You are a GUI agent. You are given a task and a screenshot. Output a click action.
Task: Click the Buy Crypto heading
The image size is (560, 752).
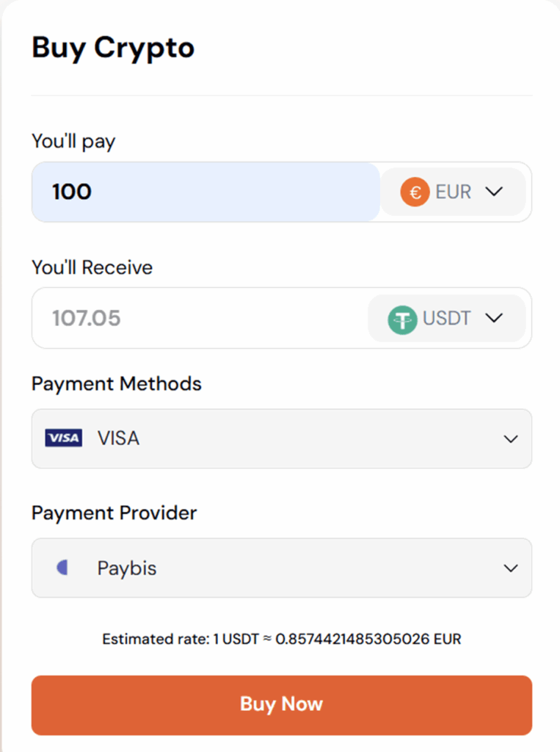pyautogui.click(x=113, y=48)
